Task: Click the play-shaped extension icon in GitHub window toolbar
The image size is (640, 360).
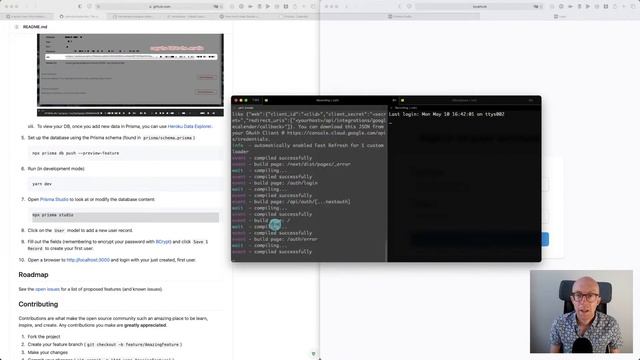Action: 268,7
